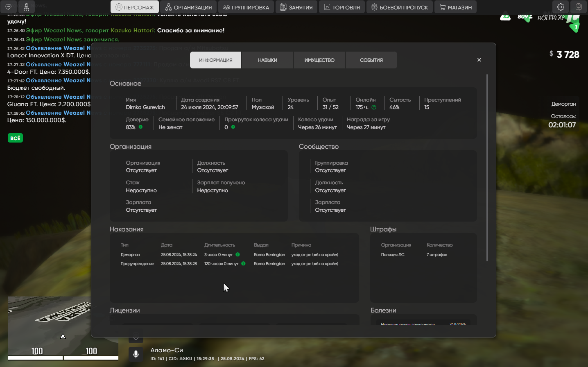Click the money balance $ 3 728

[564, 54]
